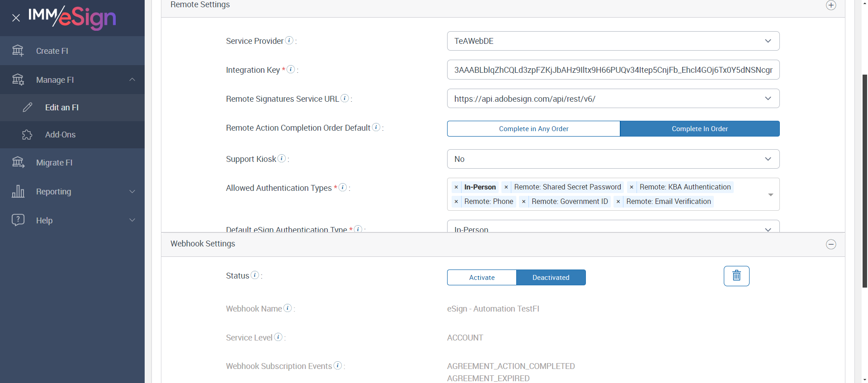Click the Integration Key info icon
Viewport: 868px width, 383px height.
pos(291,69)
